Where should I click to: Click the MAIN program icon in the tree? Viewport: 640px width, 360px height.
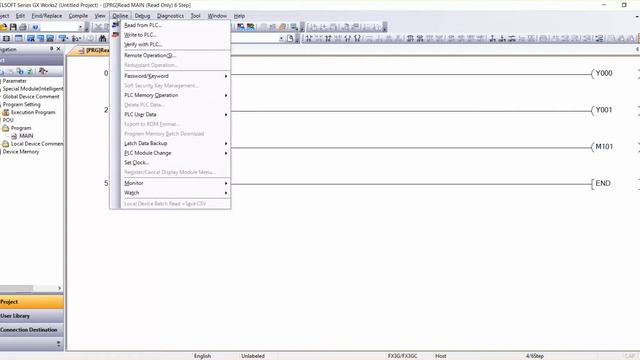pos(14,136)
